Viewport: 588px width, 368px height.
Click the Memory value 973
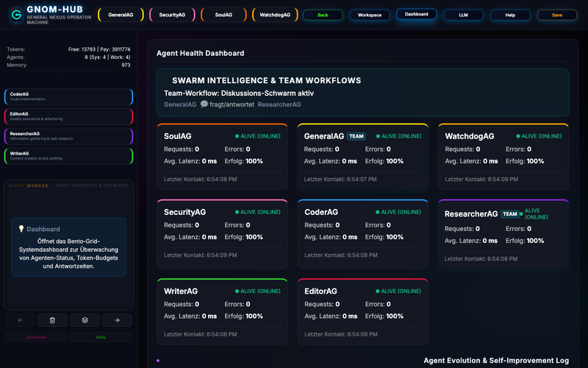coord(126,65)
